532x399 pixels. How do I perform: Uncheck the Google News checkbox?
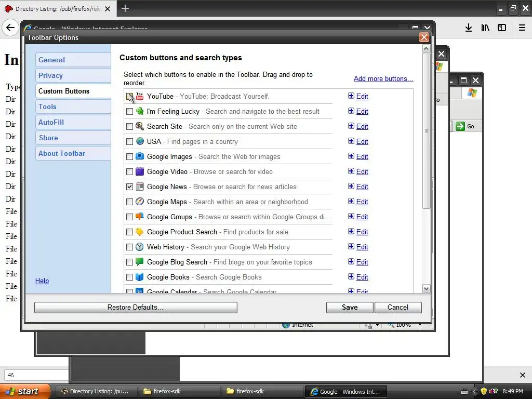[129, 187]
